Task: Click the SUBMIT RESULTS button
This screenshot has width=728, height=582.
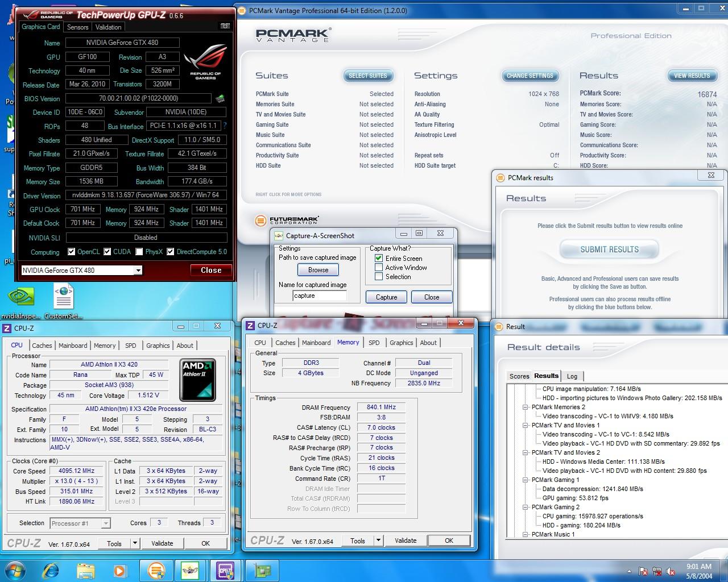Action: pos(609,250)
